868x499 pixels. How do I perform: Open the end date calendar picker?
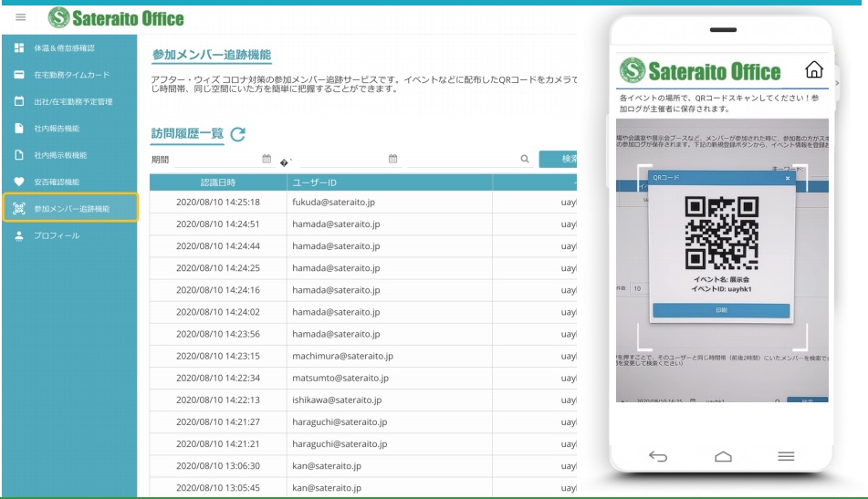coord(393,159)
